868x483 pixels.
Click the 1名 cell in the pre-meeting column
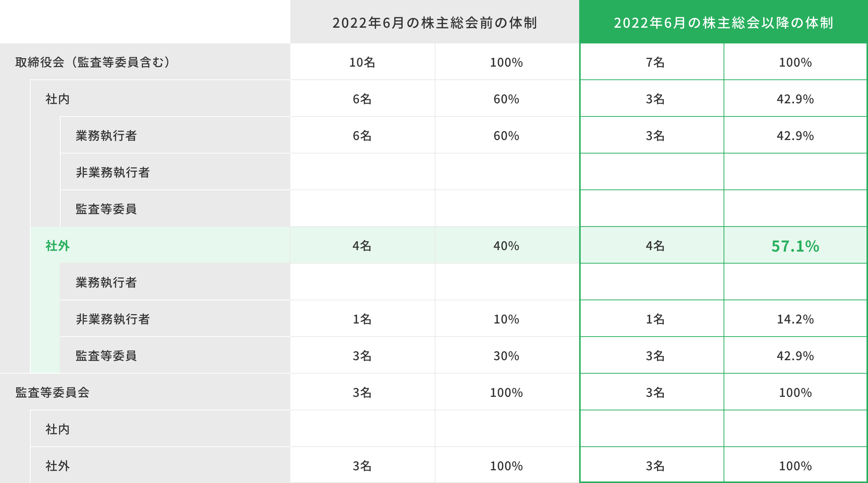pos(362,319)
